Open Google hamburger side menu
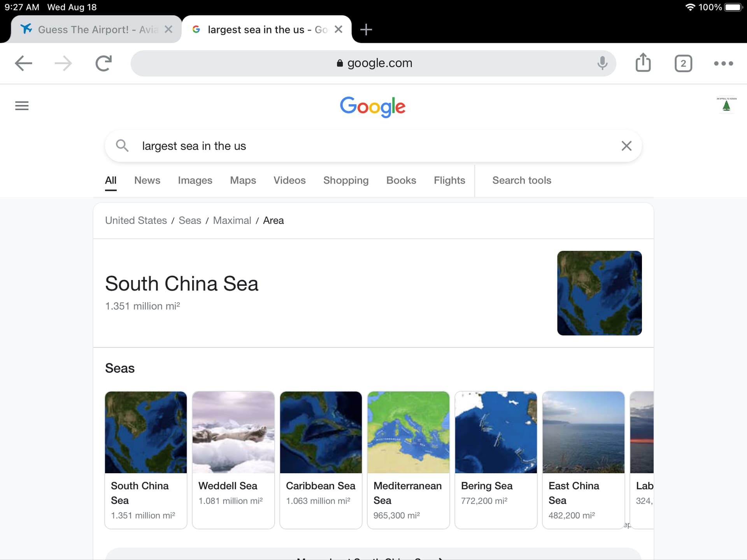This screenshot has height=560, width=747. pyautogui.click(x=22, y=106)
